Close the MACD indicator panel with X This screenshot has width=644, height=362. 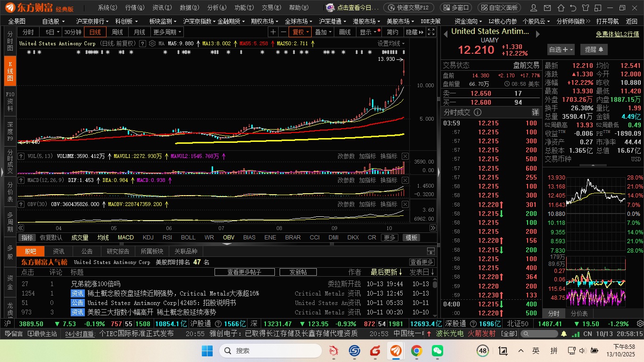(405, 180)
